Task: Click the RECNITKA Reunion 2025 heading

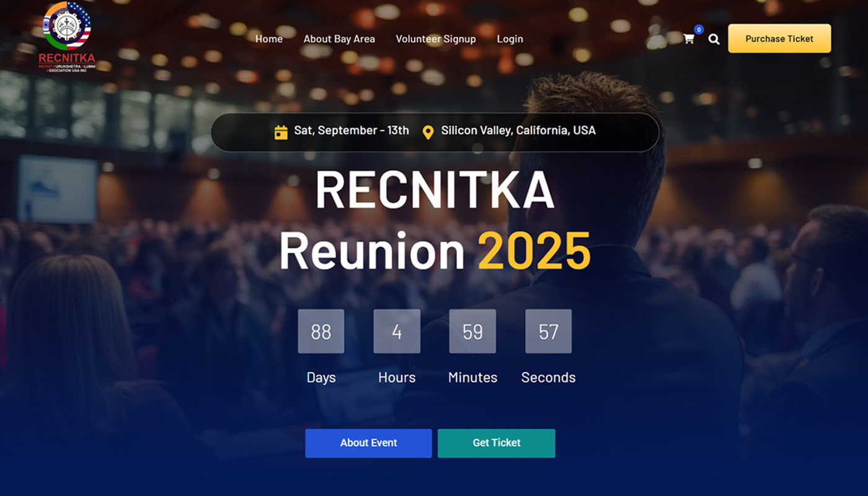Action: pyautogui.click(x=435, y=221)
